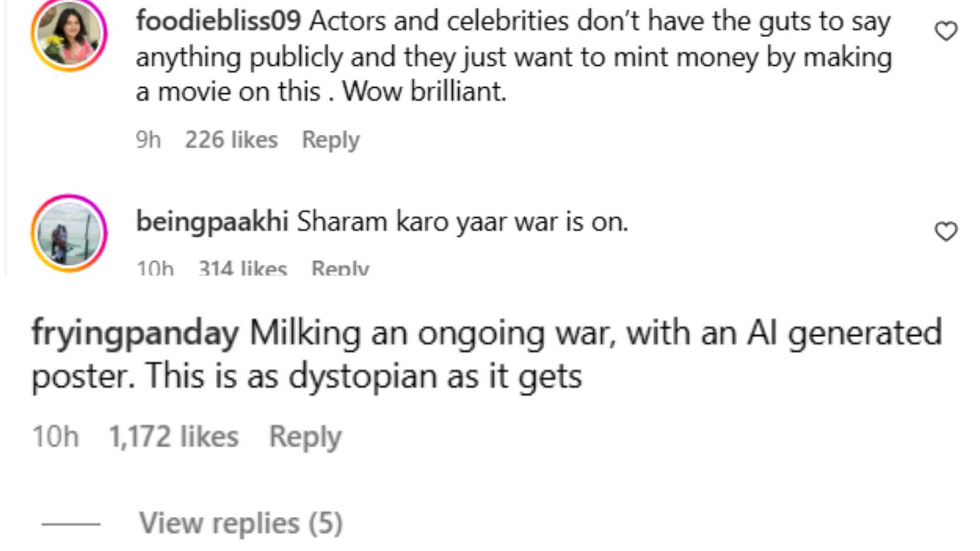Like beingpaakhi's comment using the heart
980x551 pixels.
point(946,232)
